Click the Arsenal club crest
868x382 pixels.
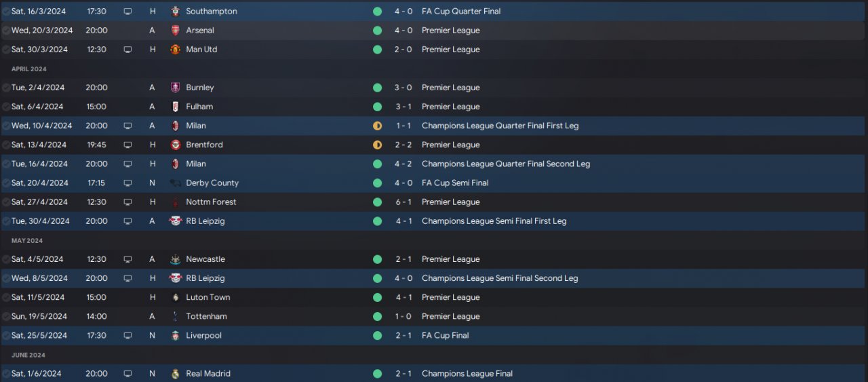(176, 31)
